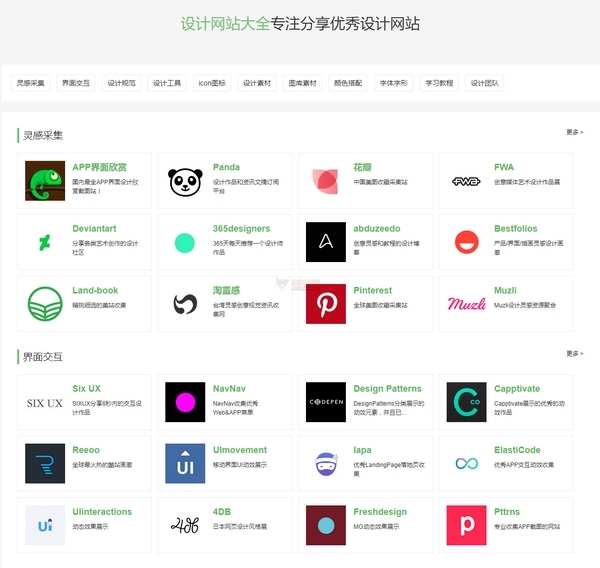
Task: Open the APP界面欣赏 title link
Action: [x=99, y=167]
